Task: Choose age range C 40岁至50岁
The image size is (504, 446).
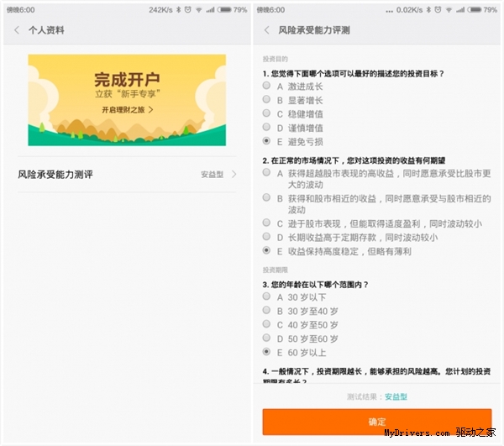Action: (267, 324)
